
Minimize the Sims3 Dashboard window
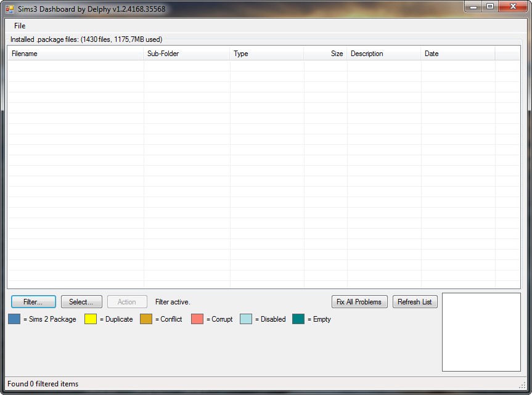[473, 6]
